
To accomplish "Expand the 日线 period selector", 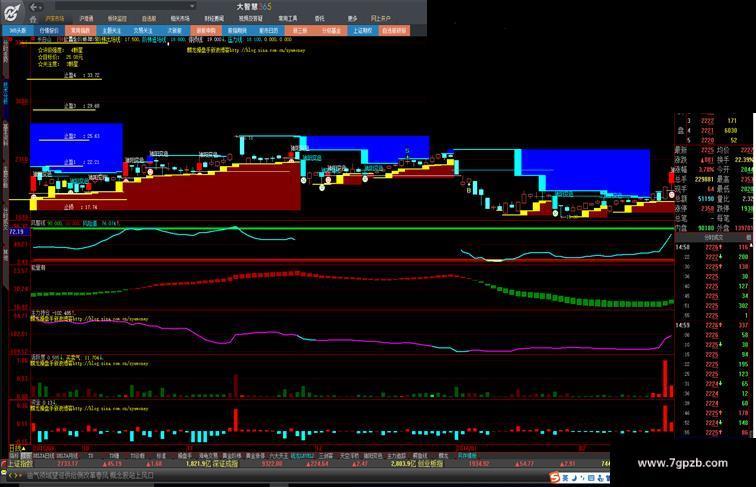I will 15,448.
